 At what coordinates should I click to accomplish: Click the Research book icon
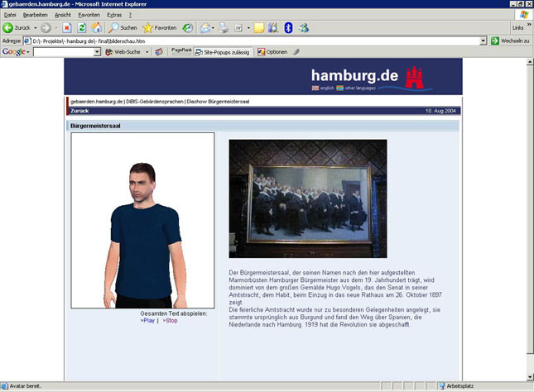(273, 28)
